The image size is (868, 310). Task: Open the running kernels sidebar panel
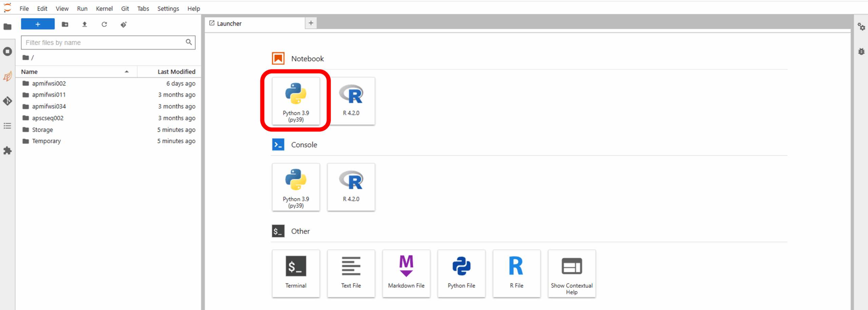click(x=7, y=52)
